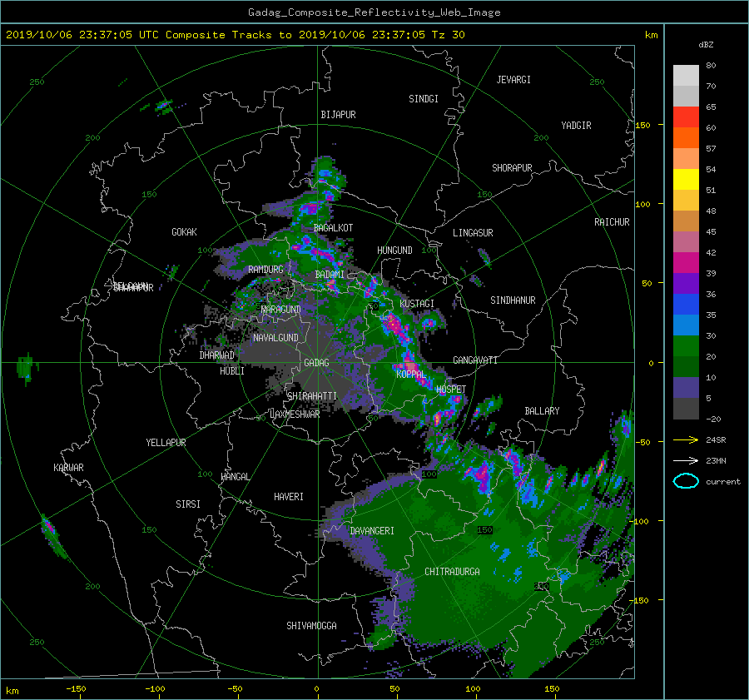Click the DAVANGERI city label

372,531
